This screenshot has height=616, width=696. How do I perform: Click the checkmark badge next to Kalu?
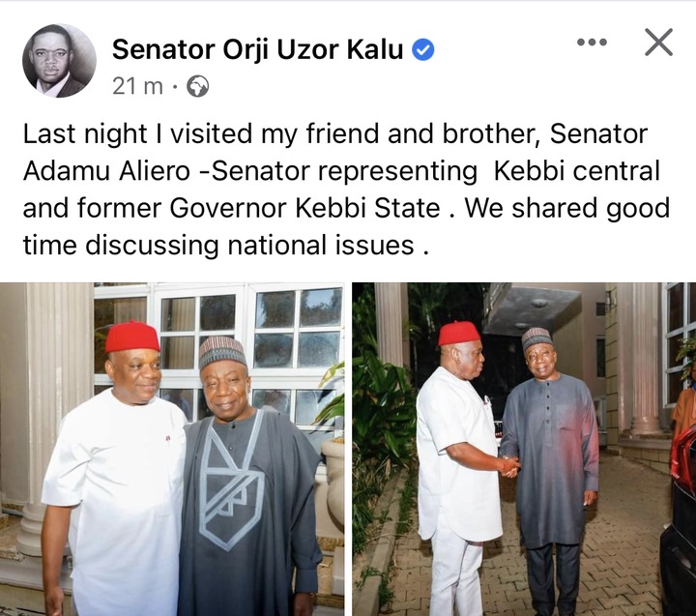[x=423, y=49]
